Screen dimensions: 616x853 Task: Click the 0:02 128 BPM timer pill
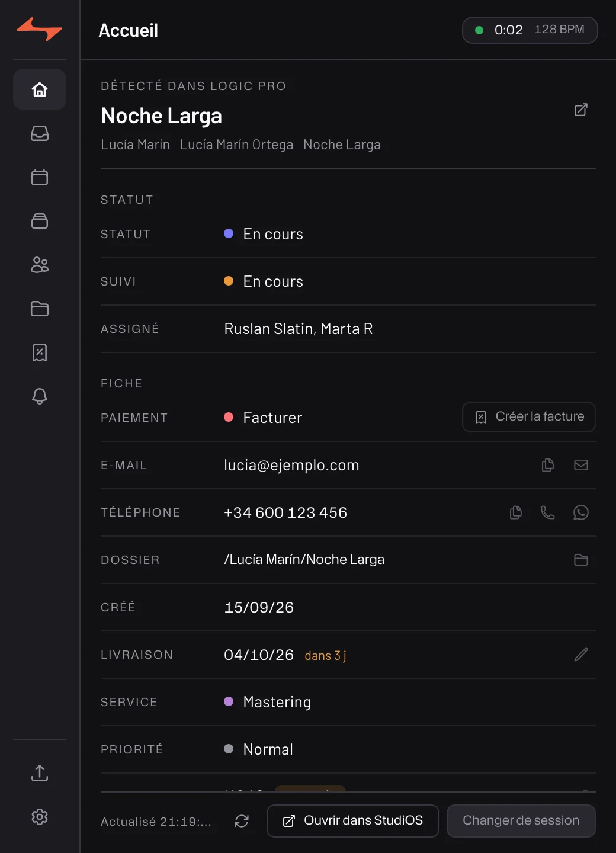530,30
